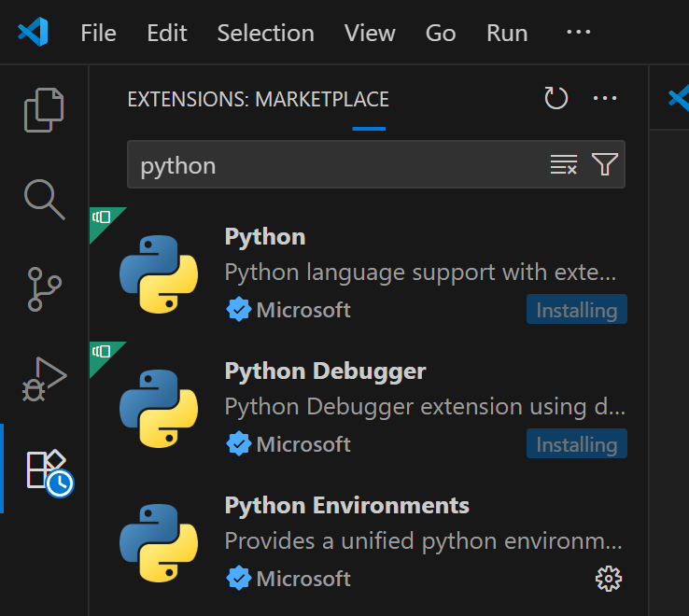Click the Python language support description
Image resolution: width=689 pixels, height=616 pixels.
click(x=420, y=273)
